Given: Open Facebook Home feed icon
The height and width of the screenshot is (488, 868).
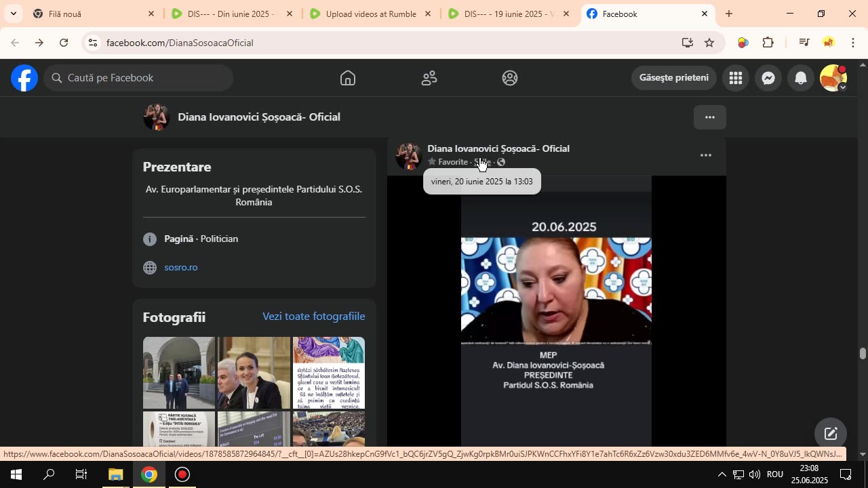Looking at the screenshot, I should click(x=348, y=78).
